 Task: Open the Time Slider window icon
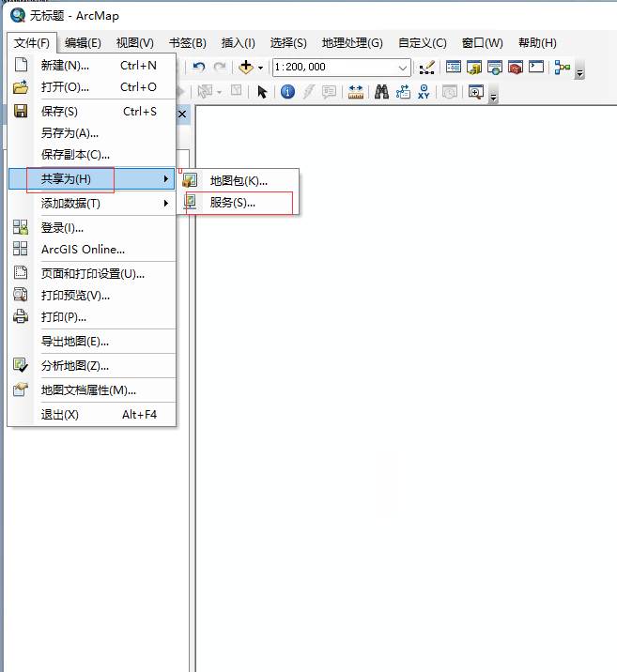pyautogui.click(x=450, y=92)
